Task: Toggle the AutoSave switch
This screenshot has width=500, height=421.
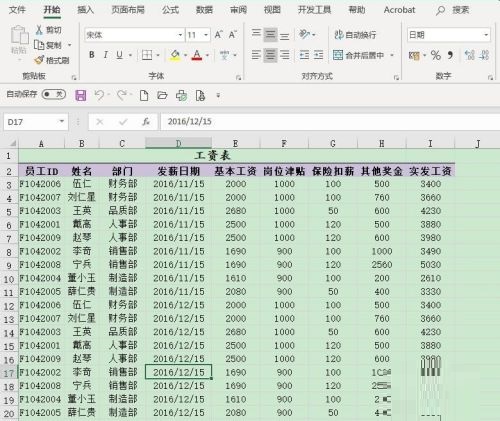Action: pyautogui.click(x=54, y=94)
